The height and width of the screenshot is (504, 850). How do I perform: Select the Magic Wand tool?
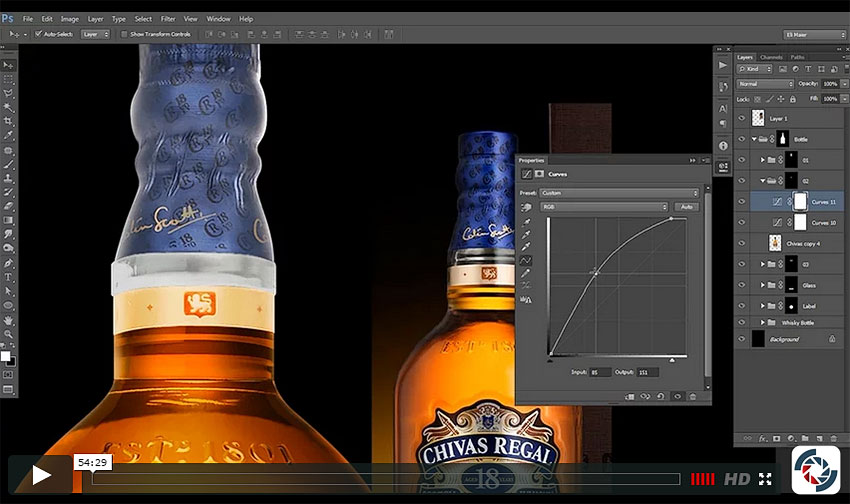click(8, 107)
